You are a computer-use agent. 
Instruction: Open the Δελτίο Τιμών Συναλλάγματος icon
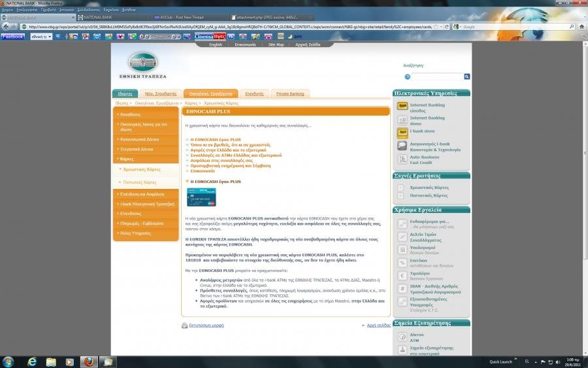402,237
